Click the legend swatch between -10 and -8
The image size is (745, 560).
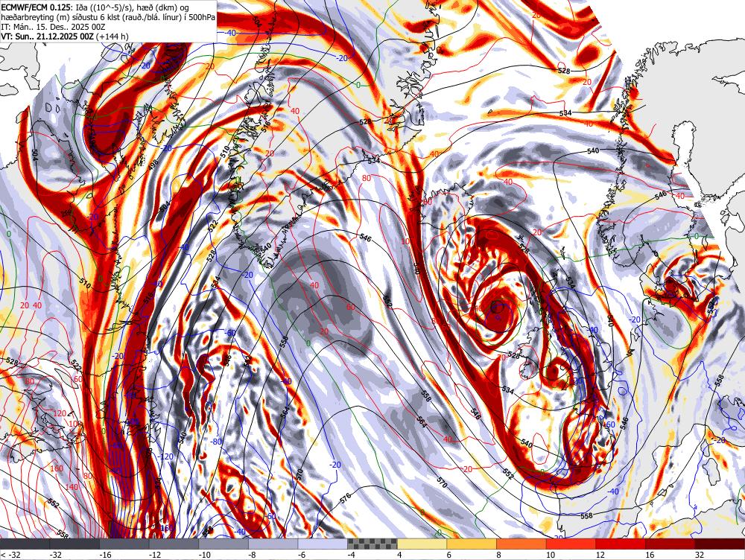(223, 544)
